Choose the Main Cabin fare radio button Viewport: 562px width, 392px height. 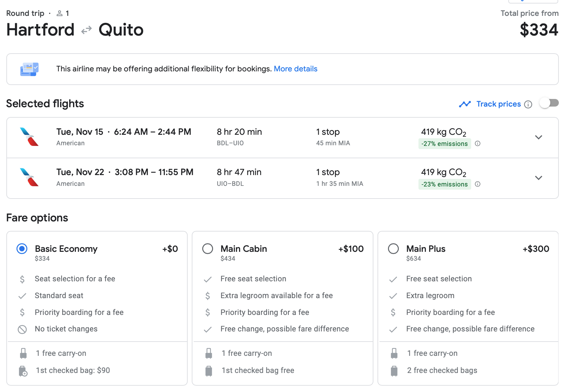coord(208,249)
